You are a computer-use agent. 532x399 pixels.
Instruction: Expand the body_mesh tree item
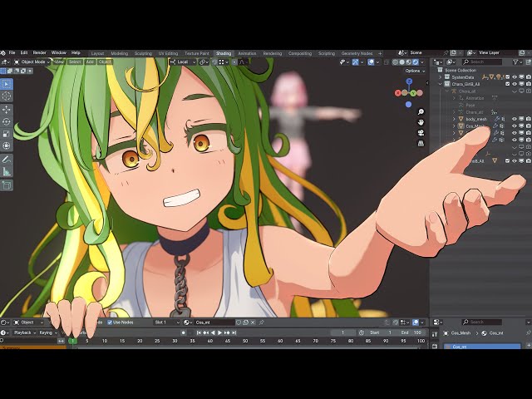[x=454, y=119]
